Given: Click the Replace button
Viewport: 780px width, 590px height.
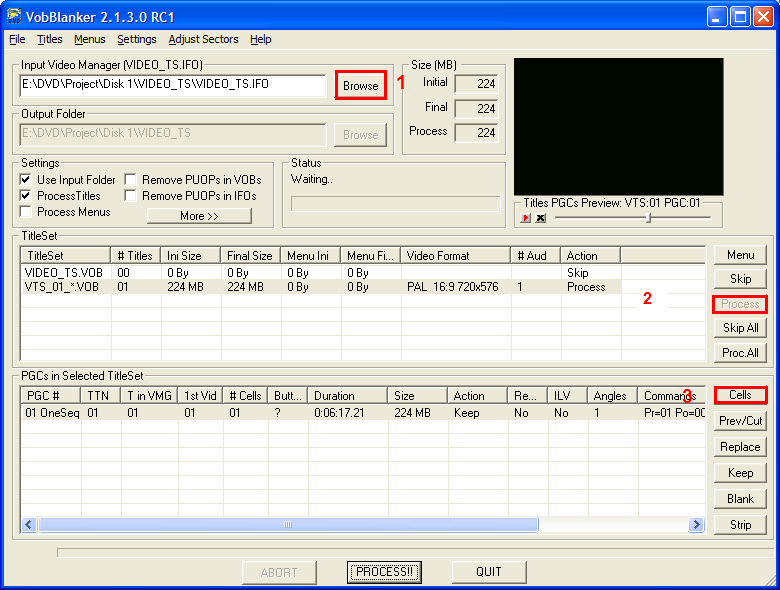Looking at the screenshot, I should click(x=740, y=447).
